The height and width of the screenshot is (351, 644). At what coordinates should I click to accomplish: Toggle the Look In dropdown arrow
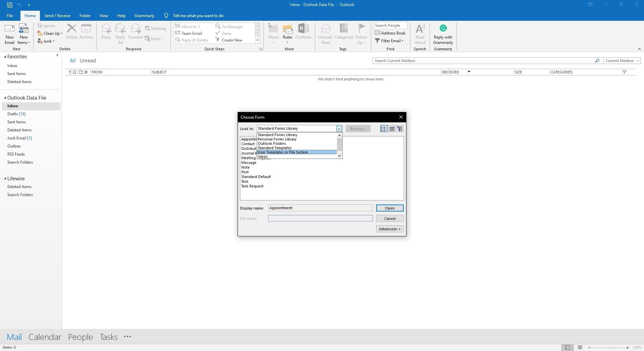point(339,129)
